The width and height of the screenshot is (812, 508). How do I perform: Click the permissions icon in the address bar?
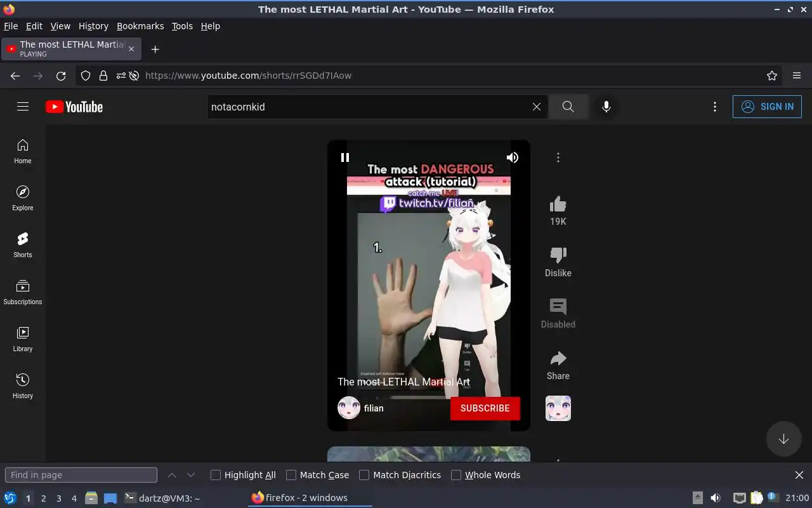coord(121,76)
